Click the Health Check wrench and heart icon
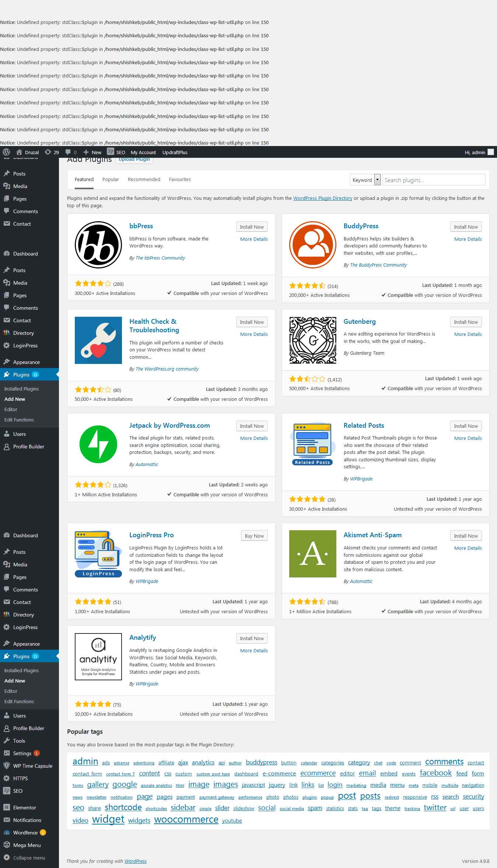Viewport: 497px width, 868px height. tap(98, 340)
